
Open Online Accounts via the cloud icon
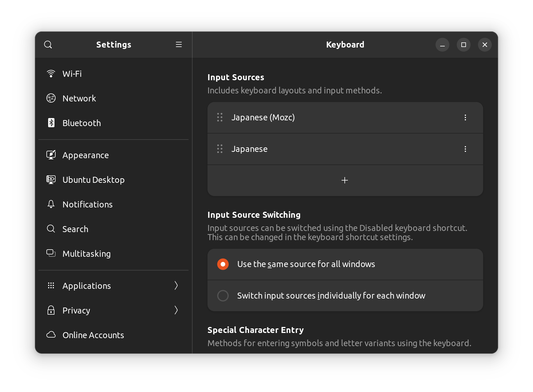tap(51, 335)
